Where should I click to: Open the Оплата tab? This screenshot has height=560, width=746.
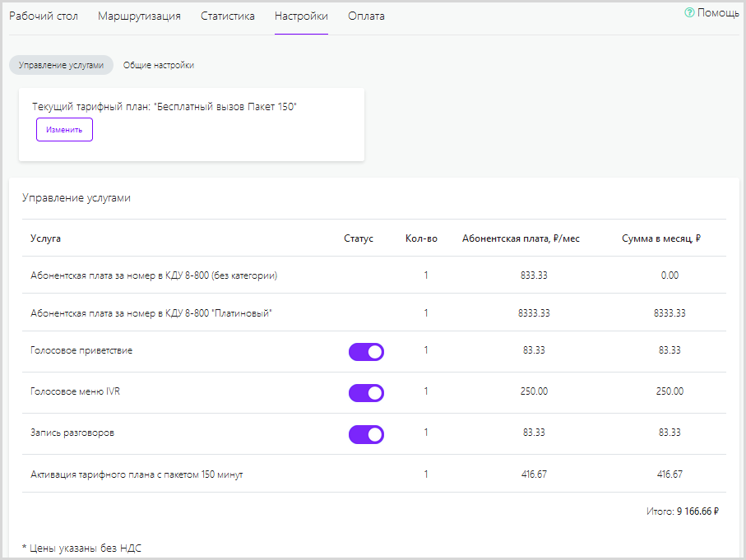[x=366, y=16]
